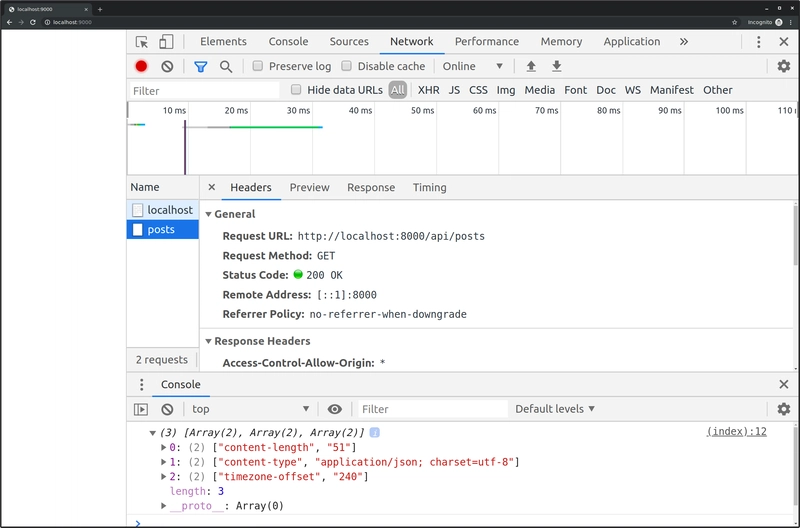Open the request Preview tab
The height and width of the screenshot is (528, 800).
(310, 188)
